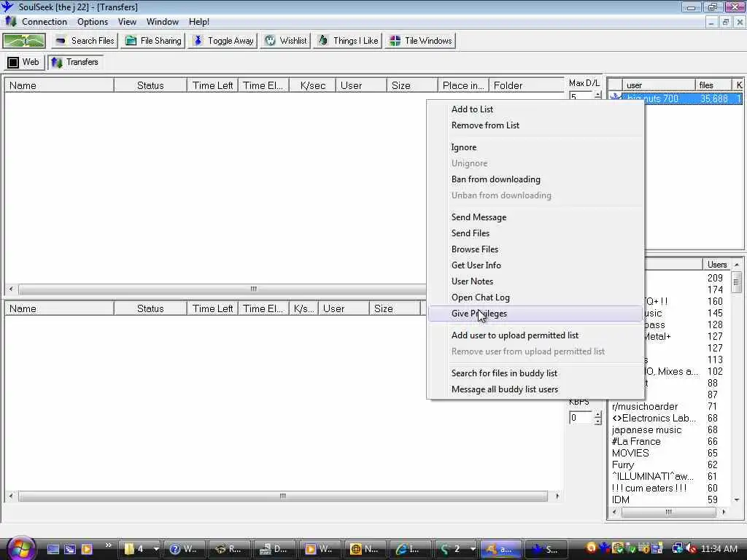
Task: Sort downloads by Folder column
Action: click(x=526, y=86)
